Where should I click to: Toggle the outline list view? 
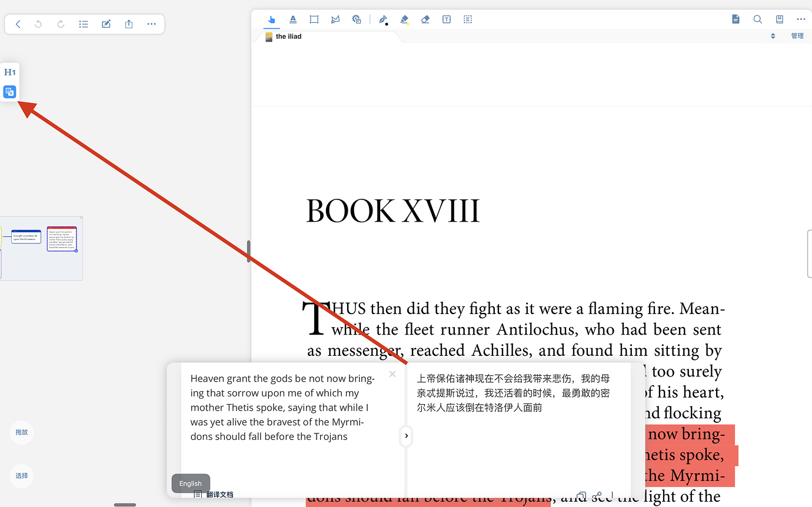[x=84, y=24]
